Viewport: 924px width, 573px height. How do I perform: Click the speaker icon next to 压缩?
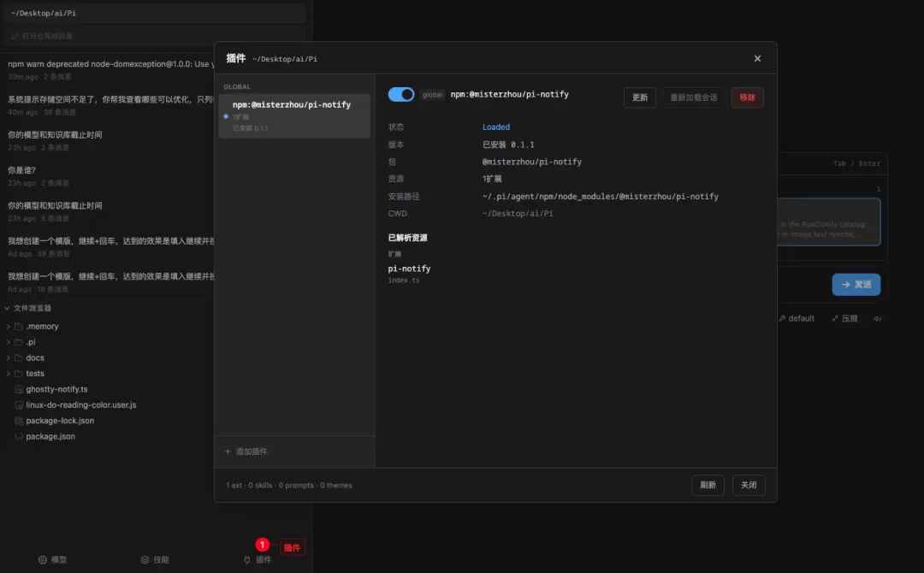877,319
